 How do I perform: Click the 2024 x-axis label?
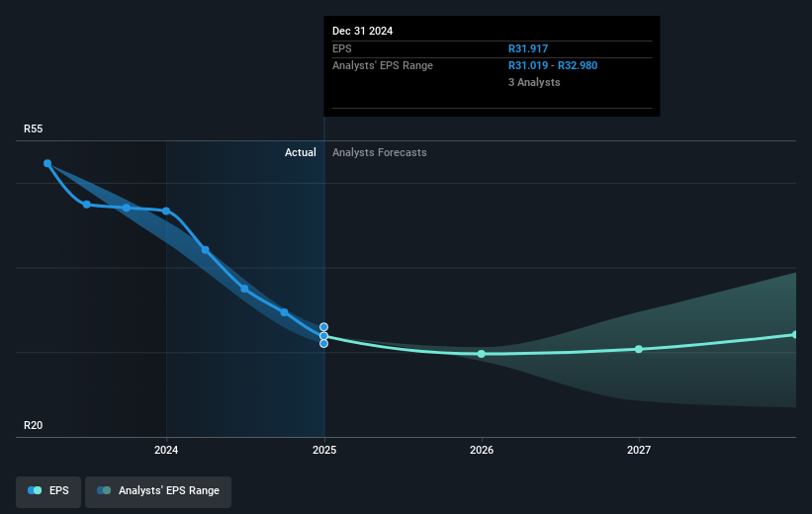tap(166, 451)
